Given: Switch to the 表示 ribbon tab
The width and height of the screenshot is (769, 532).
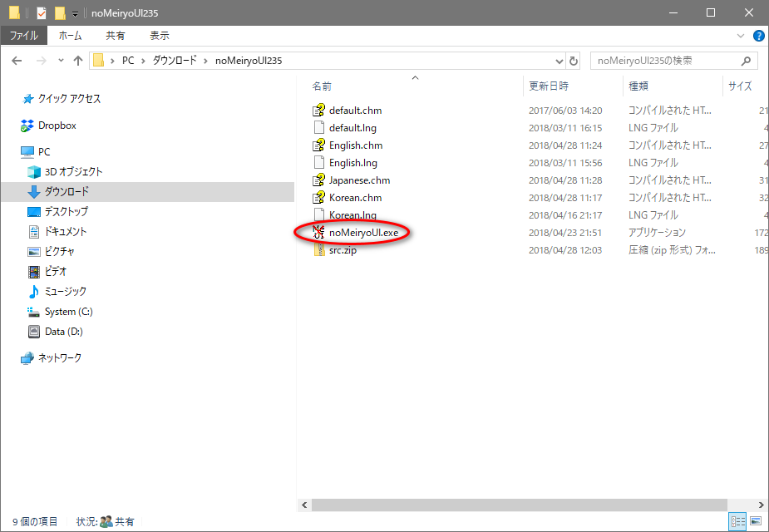Looking at the screenshot, I should 160,36.
